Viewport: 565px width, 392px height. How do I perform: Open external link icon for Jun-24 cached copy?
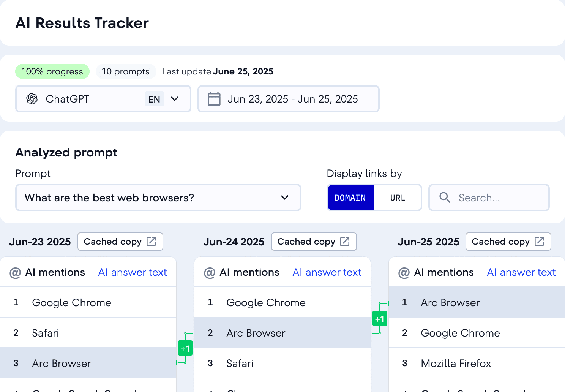[345, 242]
